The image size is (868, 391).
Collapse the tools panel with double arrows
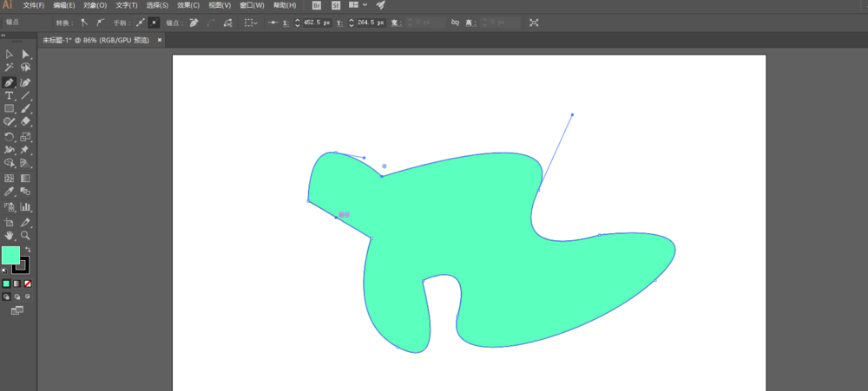(x=3, y=36)
